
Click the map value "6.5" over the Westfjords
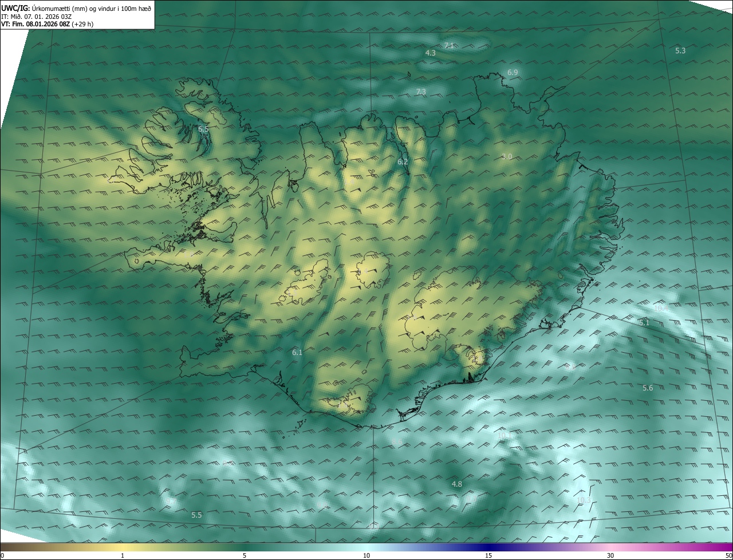203,129
